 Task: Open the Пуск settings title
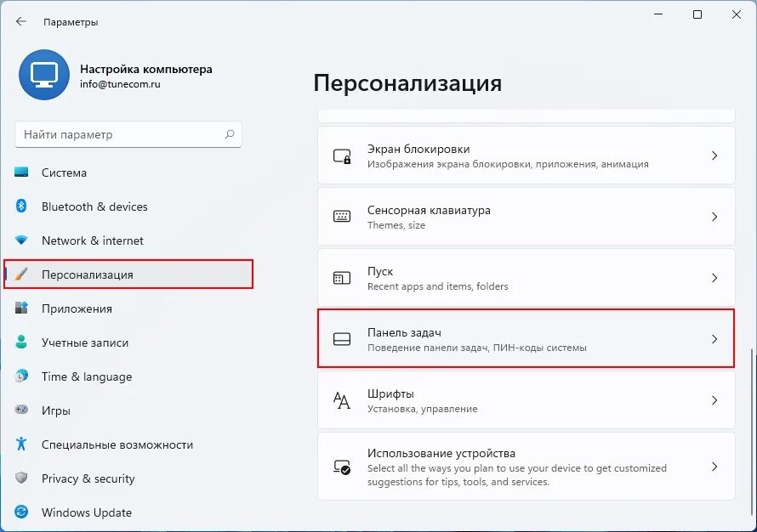point(380,271)
